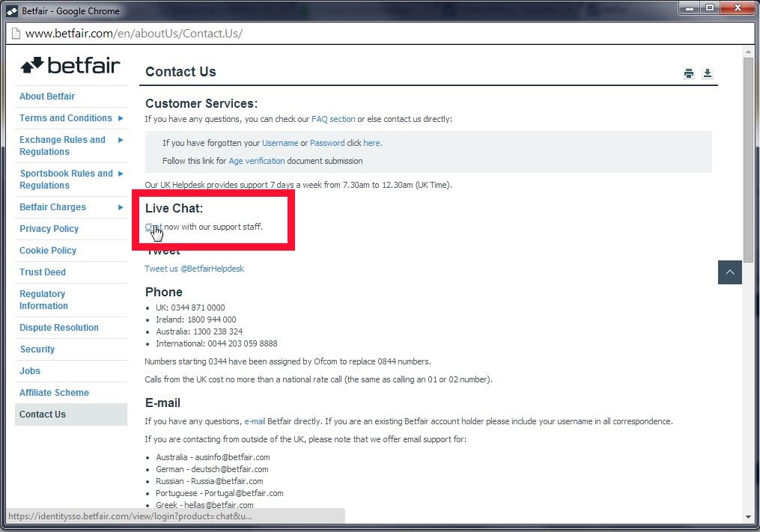Click the Betfair favicon in title bar
The width and height of the screenshot is (760, 532).
click(12, 10)
